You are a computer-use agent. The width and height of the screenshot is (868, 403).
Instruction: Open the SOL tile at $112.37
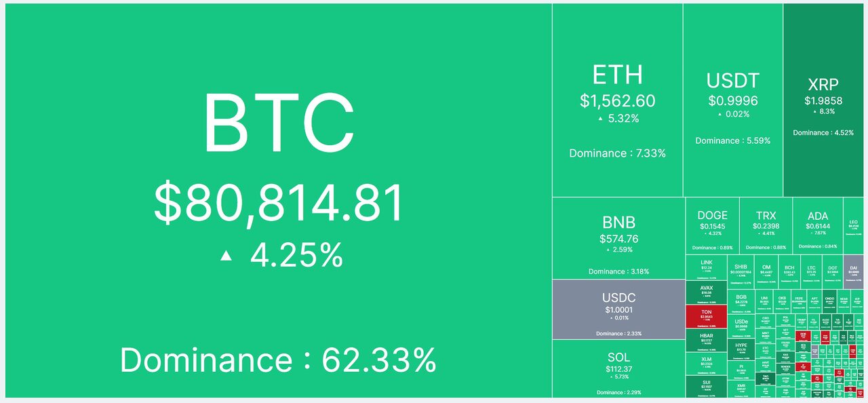click(618, 368)
